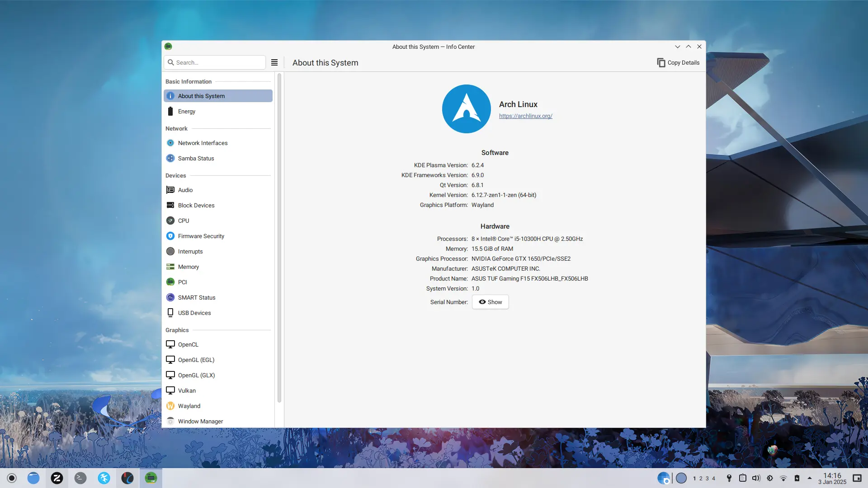Open the terminal taskbar icon
Viewport: 868px width, 488px height.
80,478
